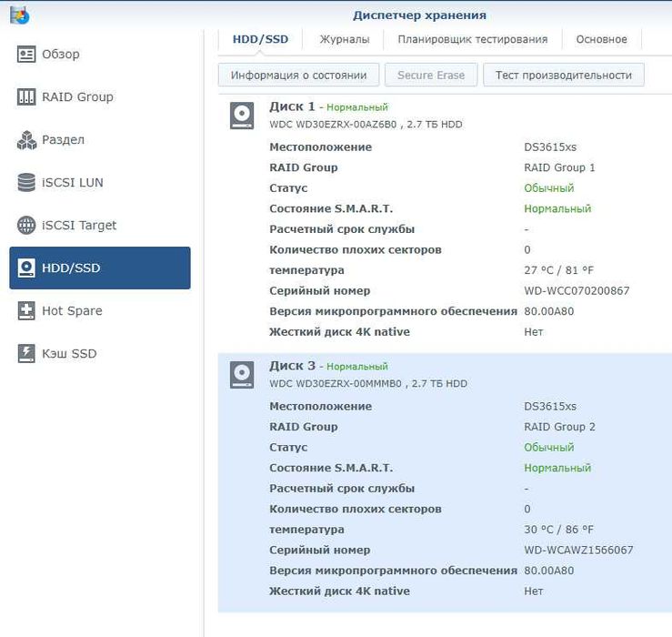Open the Основное tab
672x637 pixels.
[601, 39]
